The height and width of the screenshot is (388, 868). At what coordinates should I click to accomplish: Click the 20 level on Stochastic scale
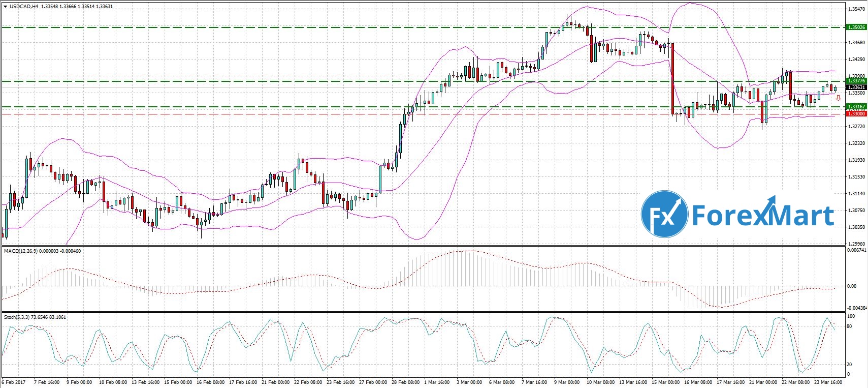coord(850,365)
